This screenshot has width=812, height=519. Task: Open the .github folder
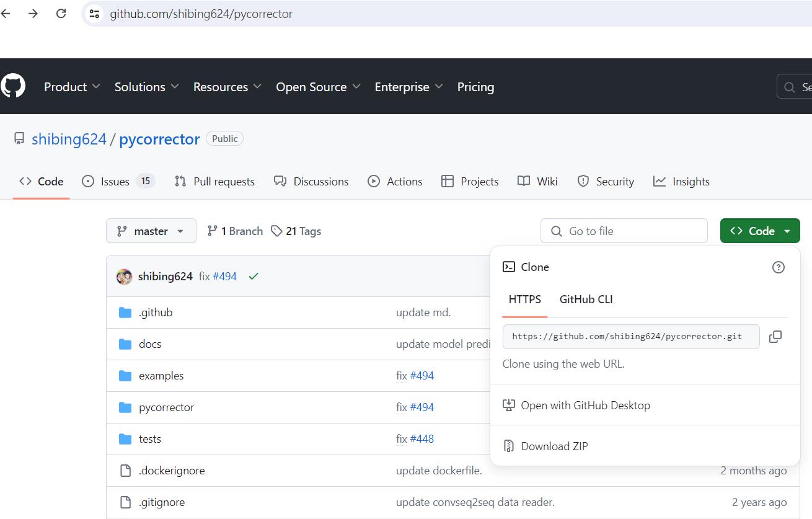click(156, 313)
